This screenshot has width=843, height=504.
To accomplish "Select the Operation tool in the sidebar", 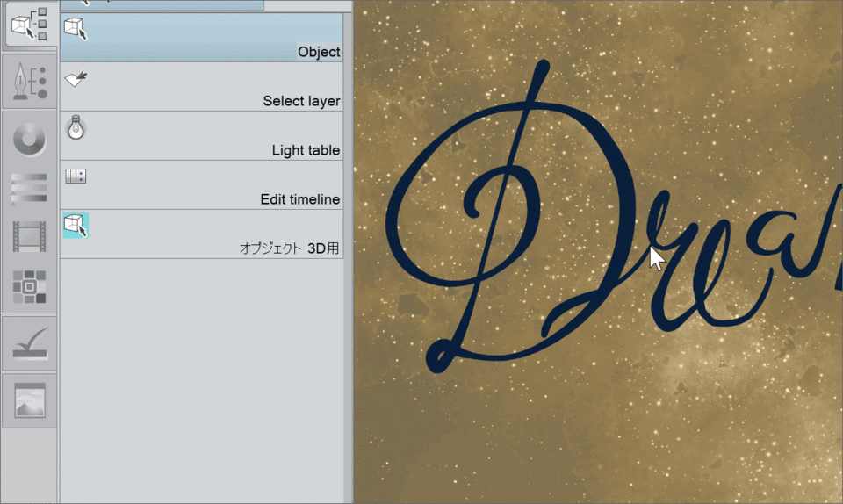I will [x=29, y=25].
